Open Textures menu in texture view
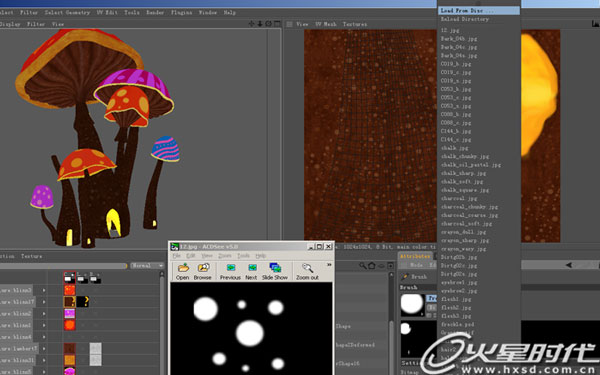The width and height of the screenshot is (600, 375). 355,24
